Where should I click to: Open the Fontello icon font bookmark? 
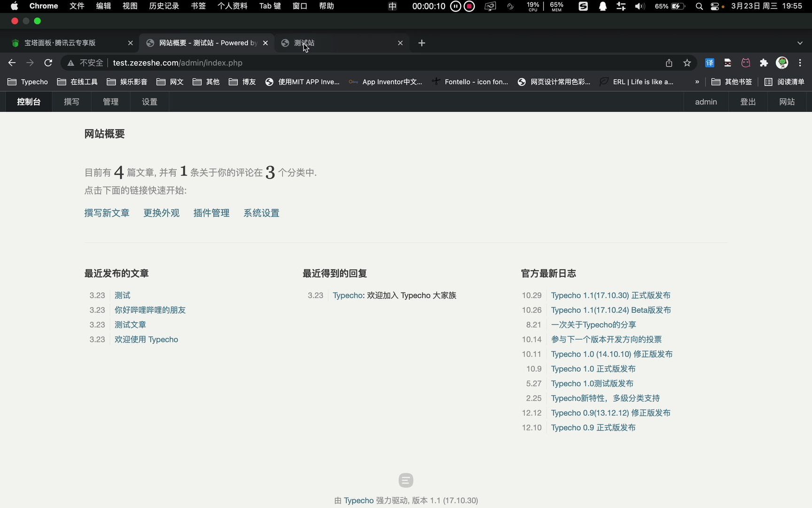pos(470,82)
